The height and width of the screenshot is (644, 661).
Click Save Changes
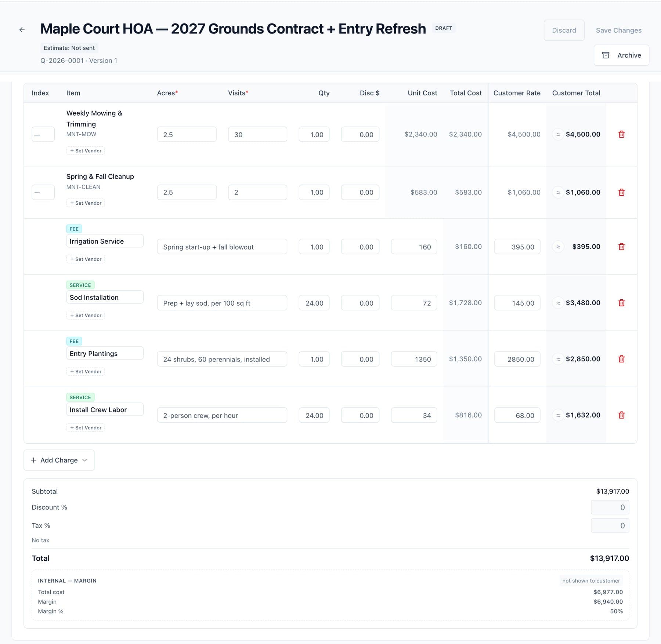(619, 30)
